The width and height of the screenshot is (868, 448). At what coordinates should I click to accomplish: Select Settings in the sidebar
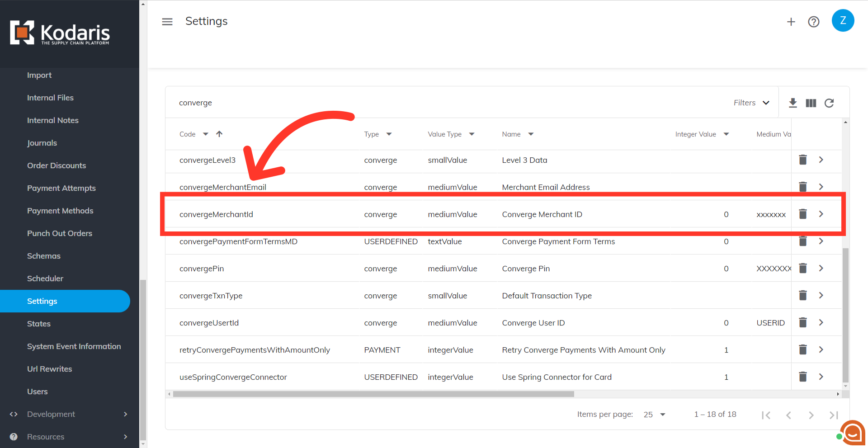tap(65, 301)
